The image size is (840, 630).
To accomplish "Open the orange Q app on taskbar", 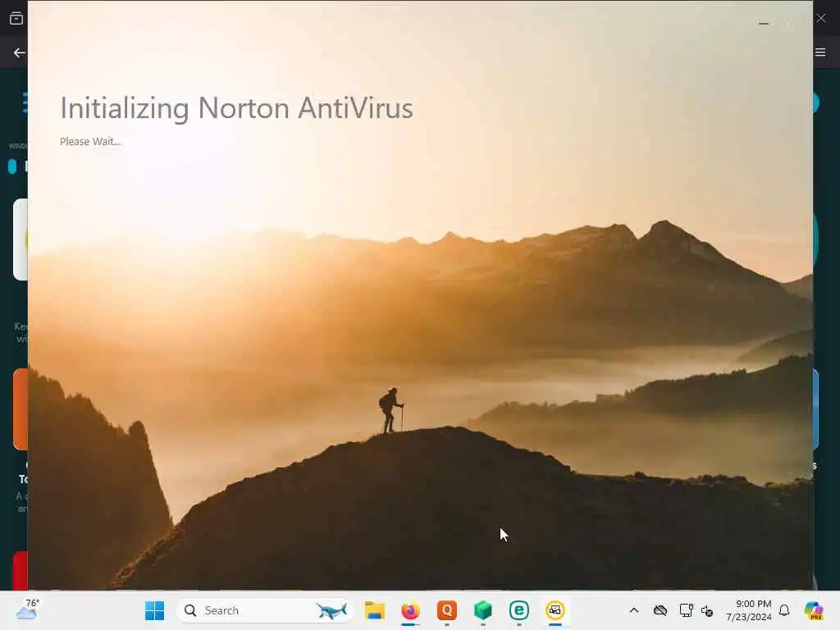I will [x=447, y=610].
